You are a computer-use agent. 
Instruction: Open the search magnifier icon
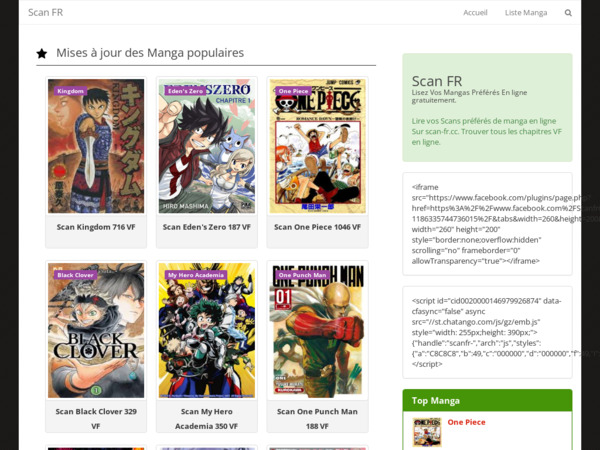(568, 13)
